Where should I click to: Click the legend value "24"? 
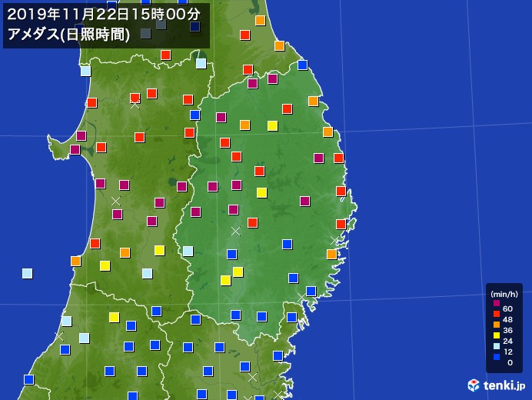point(507,342)
